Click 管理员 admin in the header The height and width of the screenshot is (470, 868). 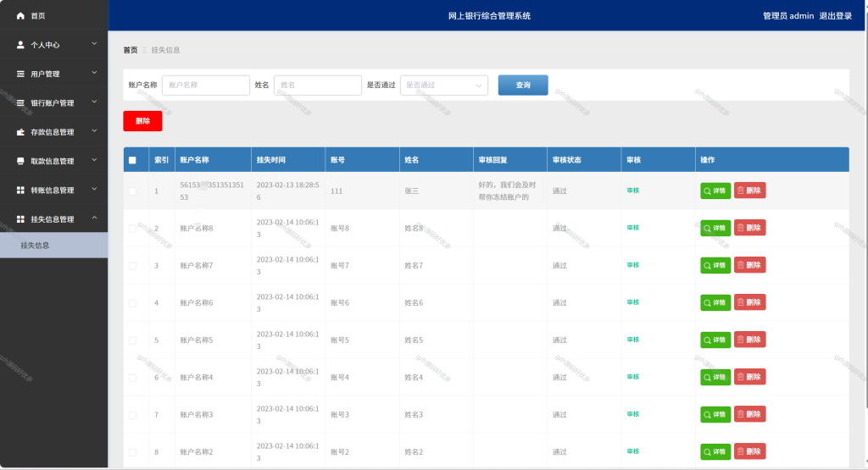coord(788,16)
